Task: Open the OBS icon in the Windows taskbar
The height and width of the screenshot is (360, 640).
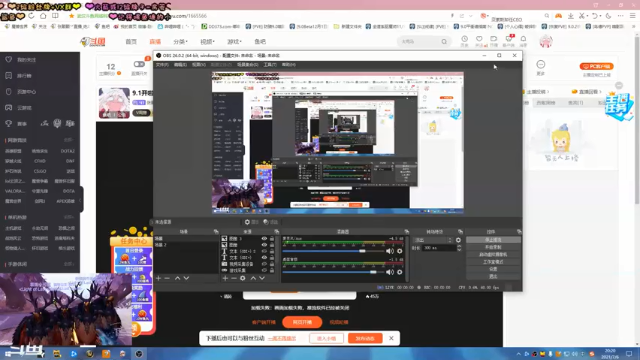Action: [x=139, y=353]
